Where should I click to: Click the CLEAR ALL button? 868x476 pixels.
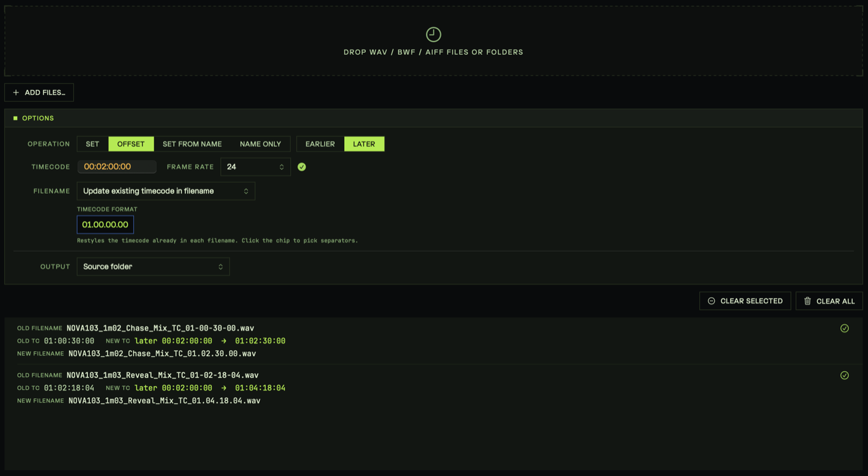pos(829,301)
